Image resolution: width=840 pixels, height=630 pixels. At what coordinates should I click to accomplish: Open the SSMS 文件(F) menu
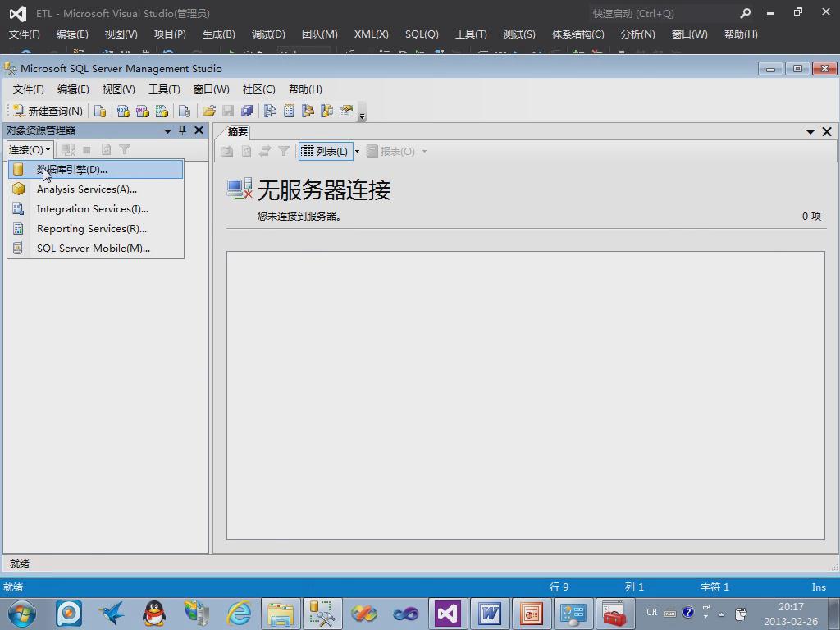[x=29, y=89]
